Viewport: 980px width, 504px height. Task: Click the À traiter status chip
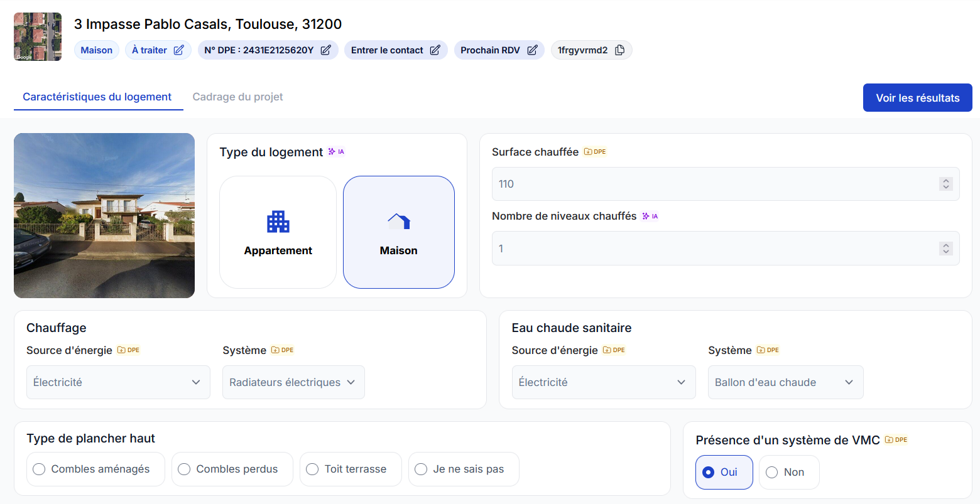pyautogui.click(x=158, y=50)
